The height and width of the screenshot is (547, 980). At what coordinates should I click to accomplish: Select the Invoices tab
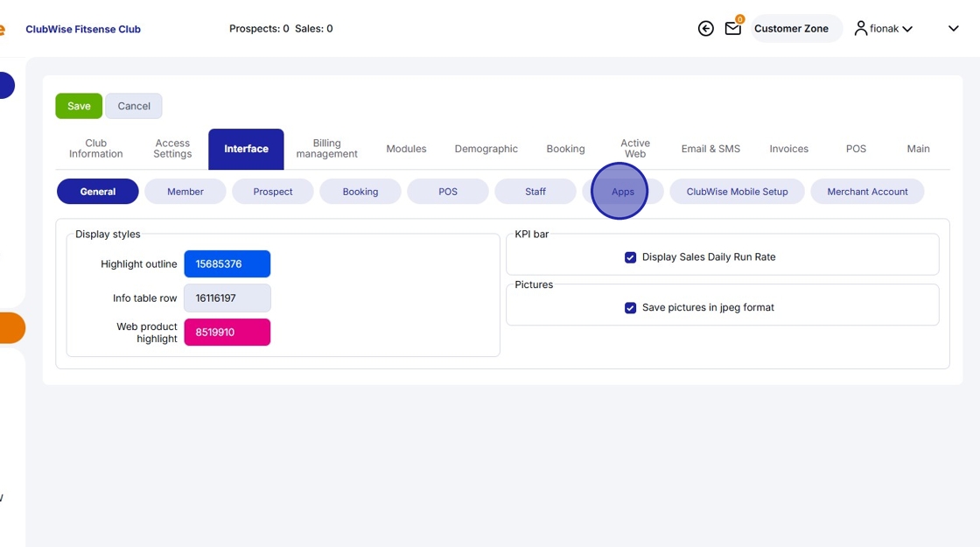(788, 149)
